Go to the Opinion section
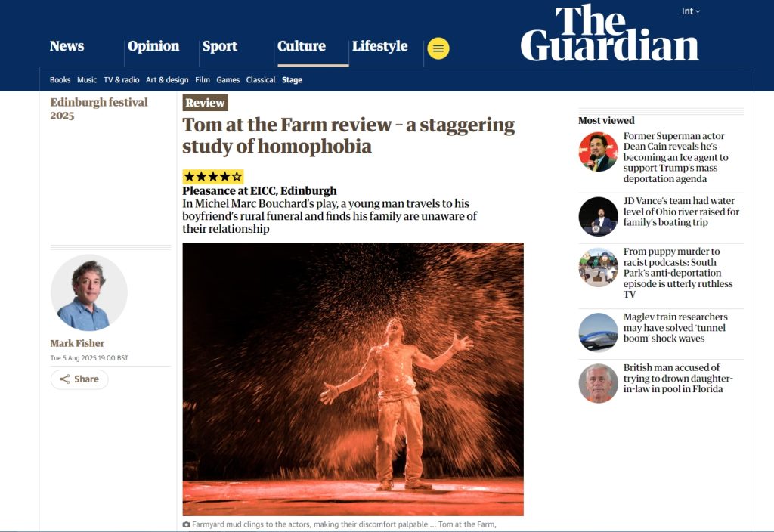774x532 pixels. pyautogui.click(x=153, y=46)
